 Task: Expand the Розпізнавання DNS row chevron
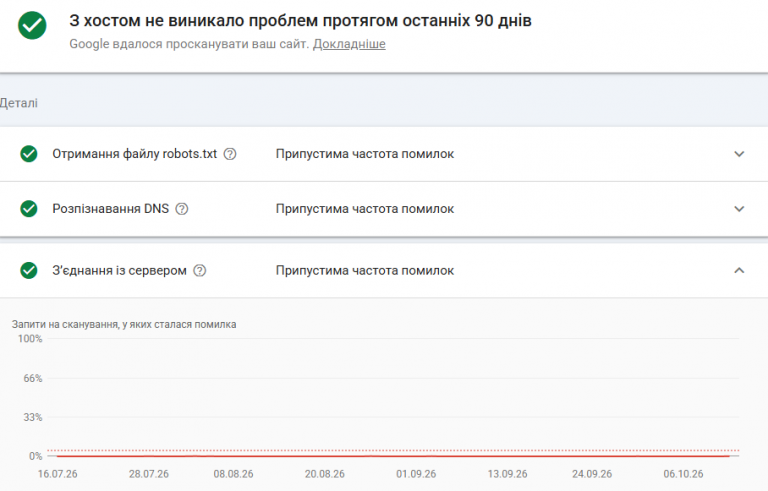[739, 209]
